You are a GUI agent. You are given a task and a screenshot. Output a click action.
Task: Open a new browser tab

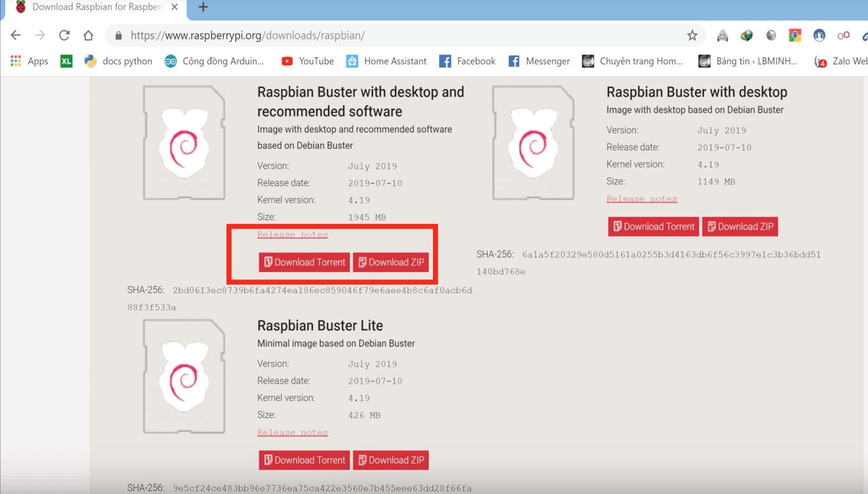coord(203,7)
